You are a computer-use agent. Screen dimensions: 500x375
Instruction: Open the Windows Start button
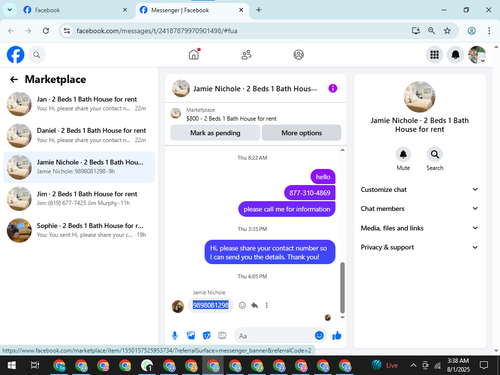12,365
